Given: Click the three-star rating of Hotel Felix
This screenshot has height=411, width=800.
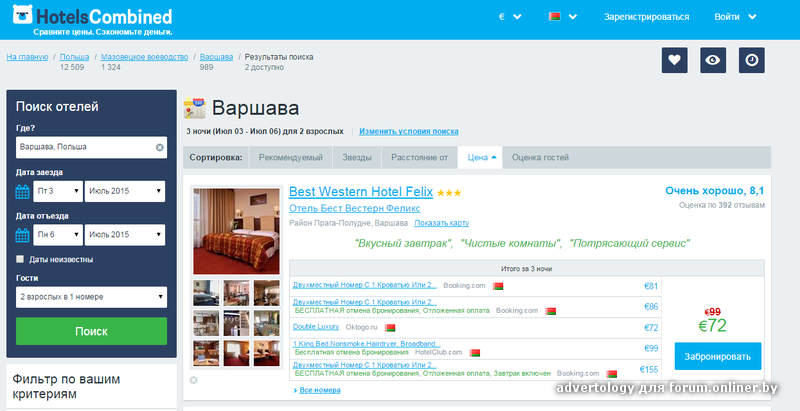Looking at the screenshot, I should point(449,193).
